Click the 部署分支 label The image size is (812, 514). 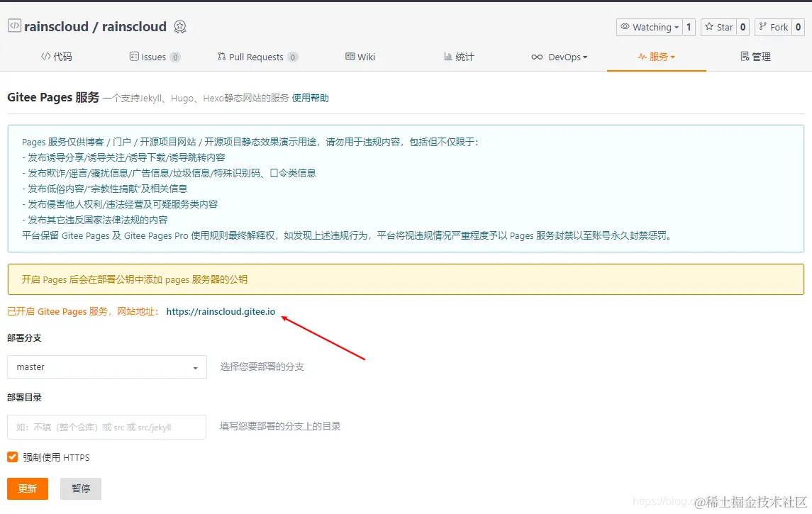[24, 338]
